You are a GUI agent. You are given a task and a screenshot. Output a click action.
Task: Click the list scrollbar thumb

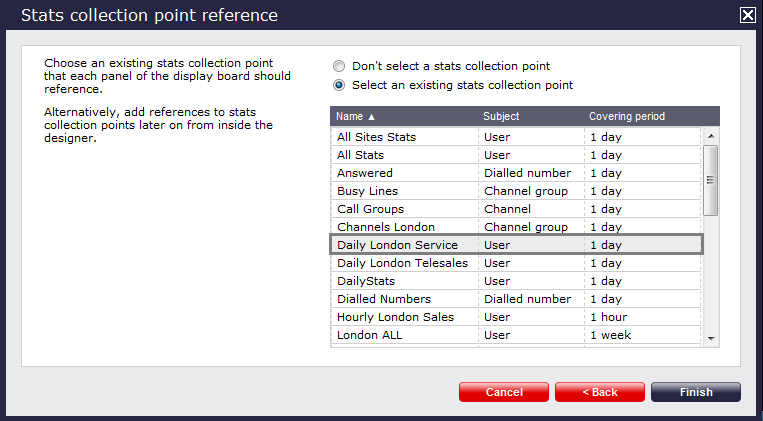(x=711, y=180)
